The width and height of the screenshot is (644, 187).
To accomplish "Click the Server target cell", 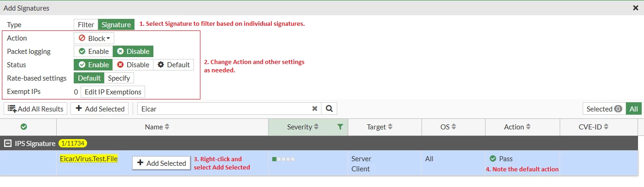I will tap(362, 158).
